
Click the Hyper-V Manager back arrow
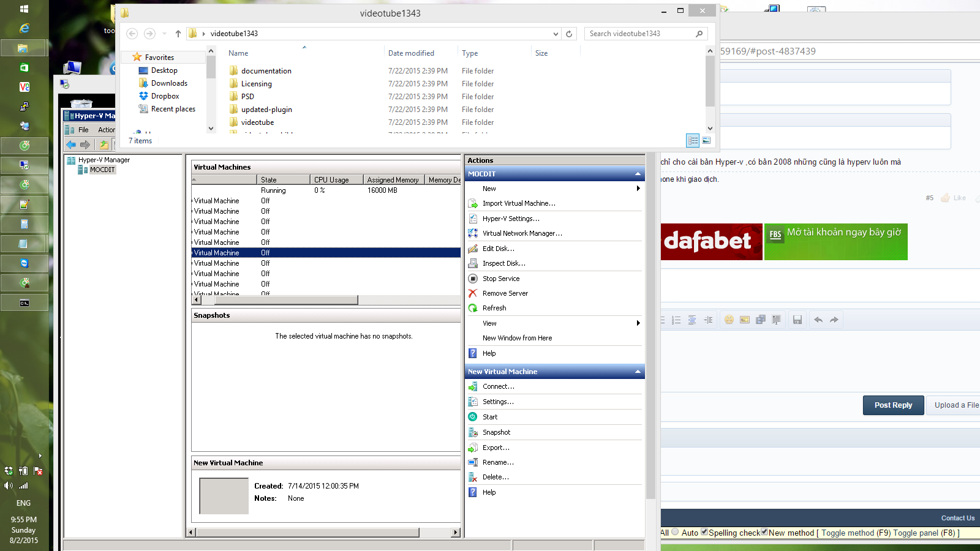tap(71, 145)
